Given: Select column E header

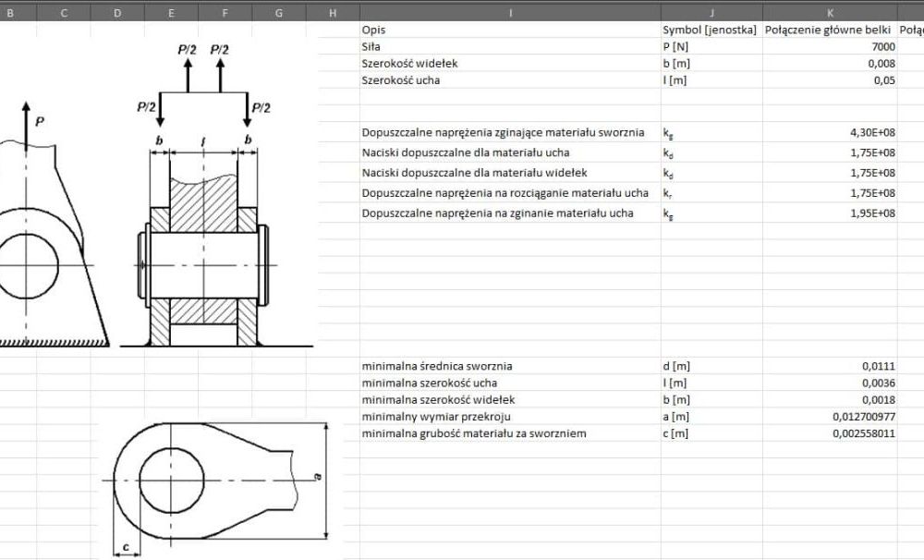Looking at the screenshot, I should (171, 12).
